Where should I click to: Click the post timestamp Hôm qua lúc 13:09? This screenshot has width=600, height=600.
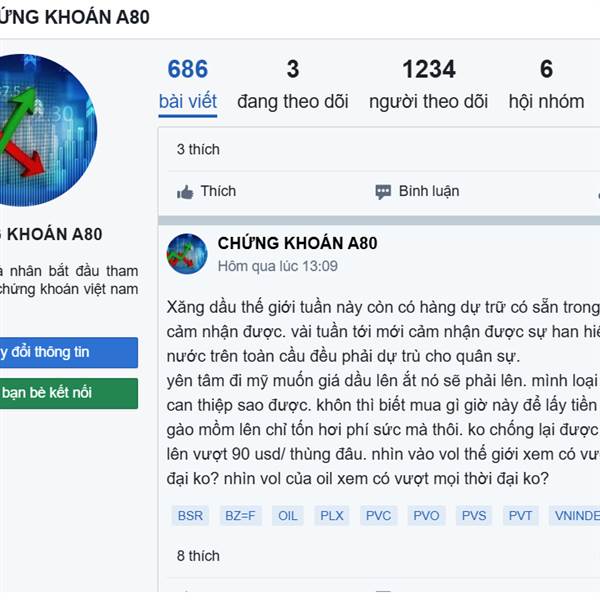tap(278, 266)
